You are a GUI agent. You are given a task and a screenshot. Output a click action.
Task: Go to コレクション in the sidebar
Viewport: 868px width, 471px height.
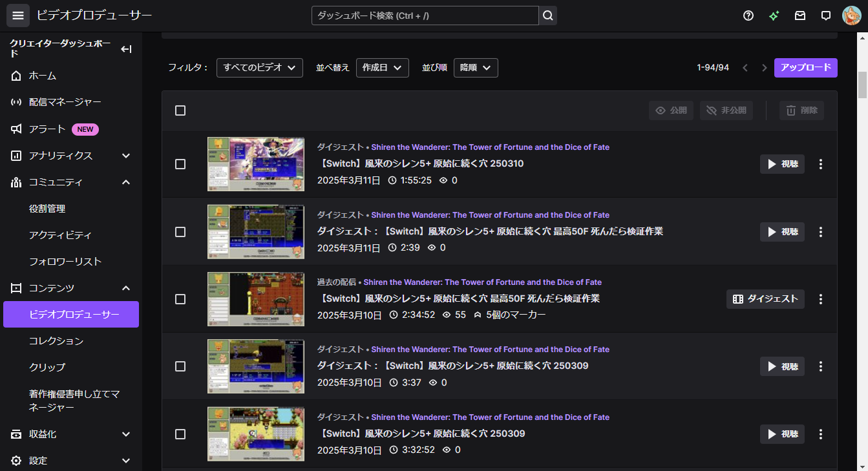56,340
